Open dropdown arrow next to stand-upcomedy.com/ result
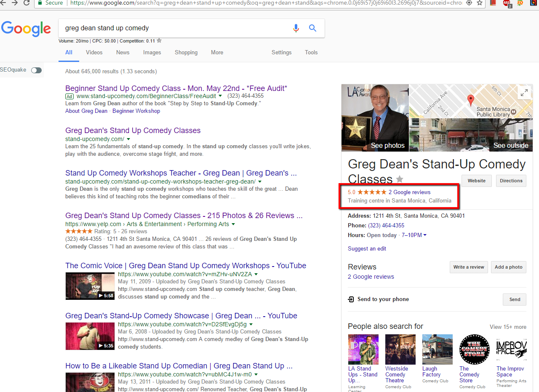 click(x=128, y=139)
